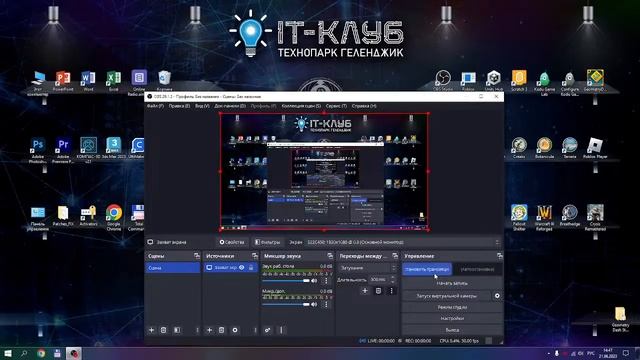Adjust microphone volume slider
640x360 pixels.
pos(286,304)
